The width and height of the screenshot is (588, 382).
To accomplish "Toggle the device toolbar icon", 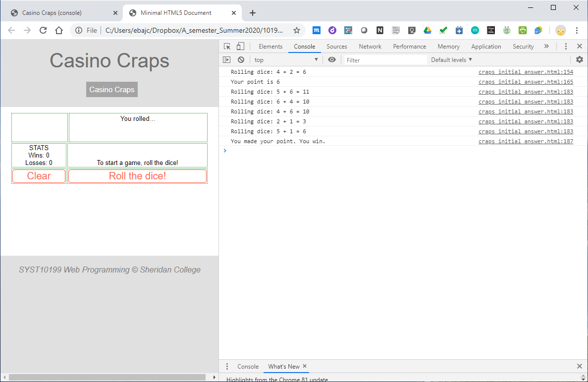I will click(240, 47).
